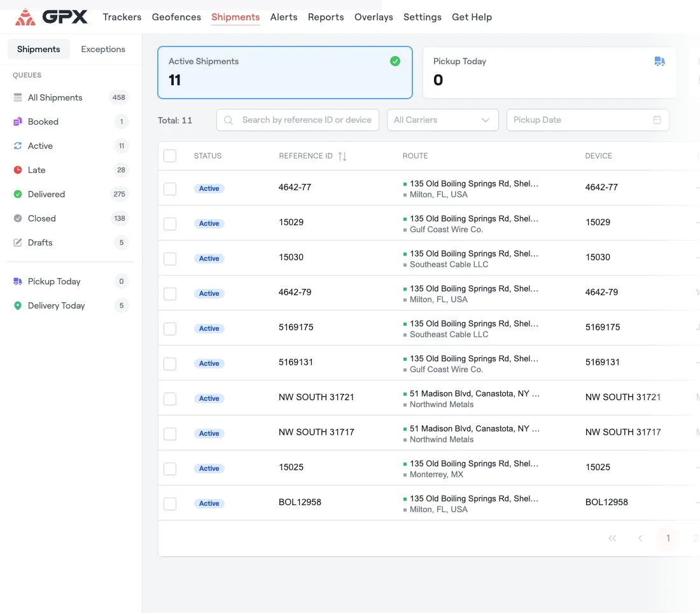Click the Device column header
700x614 pixels.
599,156
